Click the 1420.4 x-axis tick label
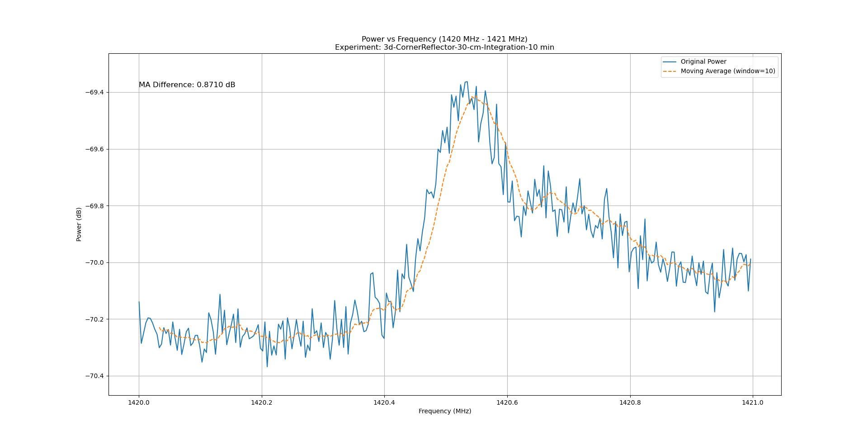 [x=384, y=402]
